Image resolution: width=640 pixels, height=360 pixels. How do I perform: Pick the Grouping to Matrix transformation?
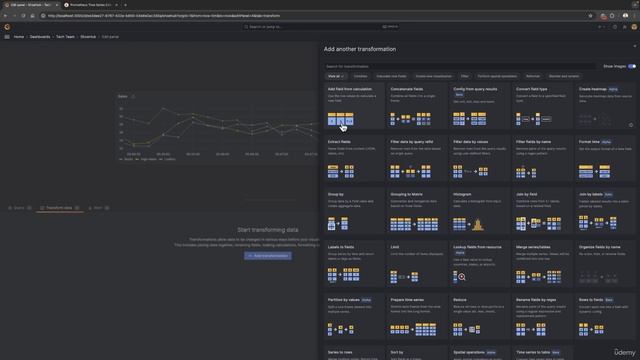417,212
